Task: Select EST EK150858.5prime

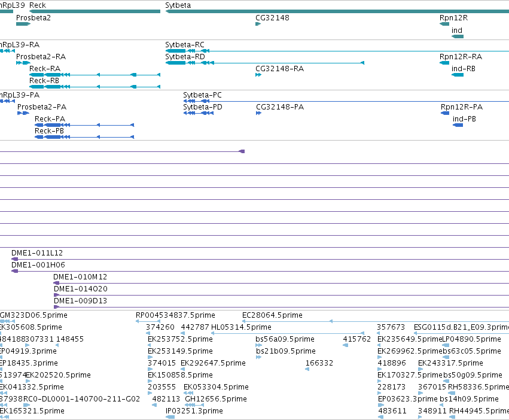Action: pos(180,375)
